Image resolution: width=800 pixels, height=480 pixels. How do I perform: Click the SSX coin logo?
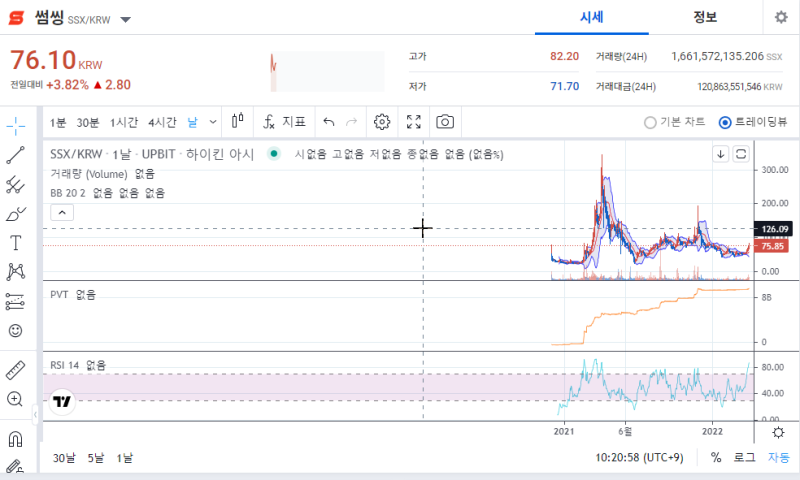click(16, 18)
